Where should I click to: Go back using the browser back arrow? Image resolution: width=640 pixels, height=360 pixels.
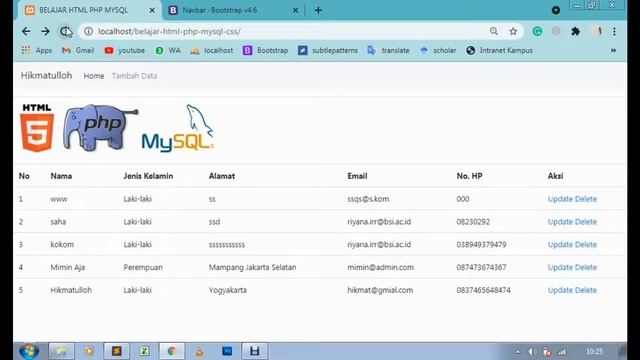click(26, 31)
